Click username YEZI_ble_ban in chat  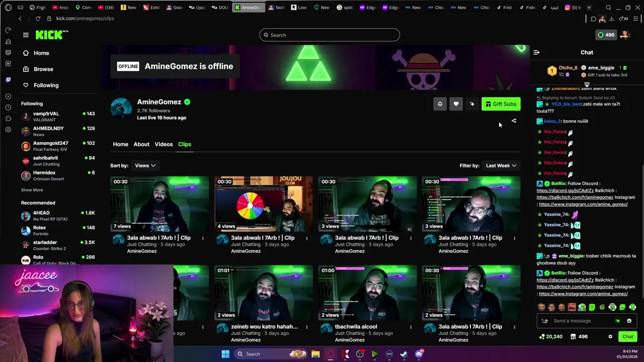(x=566, y=104)
